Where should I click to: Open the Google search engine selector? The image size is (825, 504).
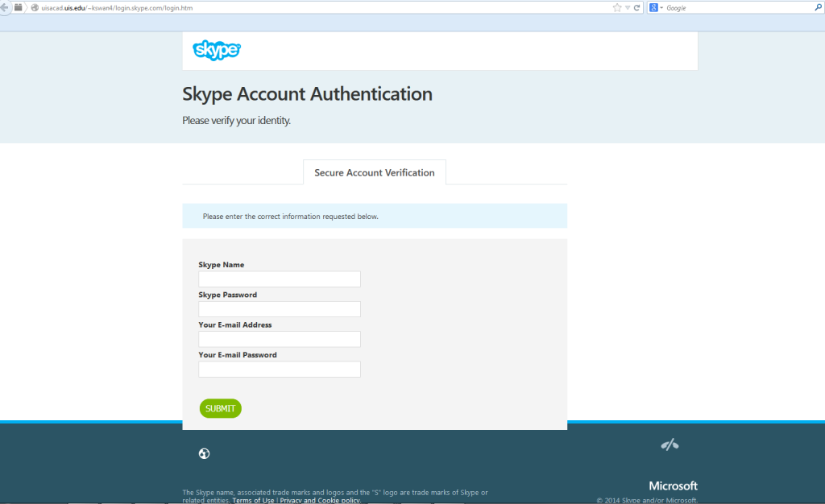[x=656, y=8]
